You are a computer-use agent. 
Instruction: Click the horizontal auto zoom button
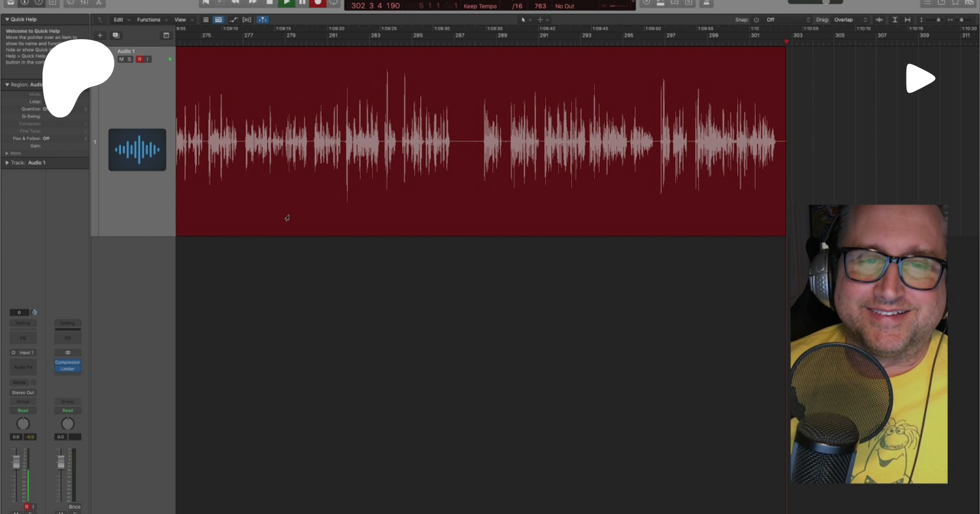pyautogui.click(x=908, y=20)
